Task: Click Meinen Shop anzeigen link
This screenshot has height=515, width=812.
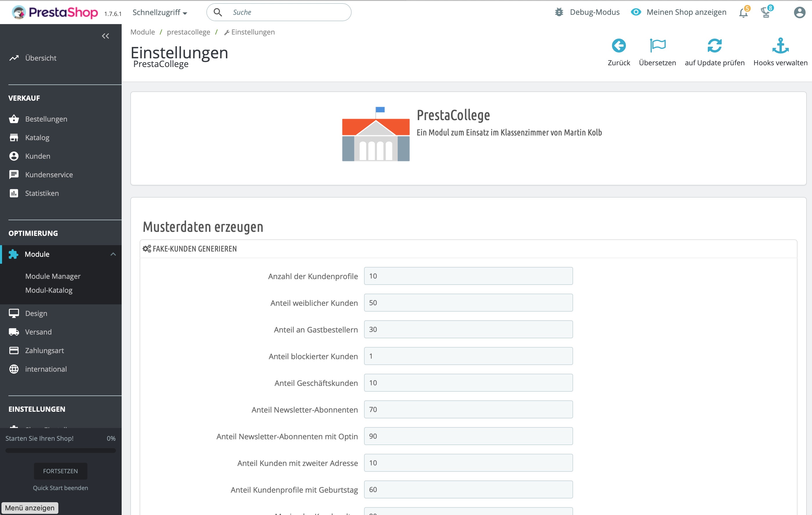Action: (x=686, y=12)
